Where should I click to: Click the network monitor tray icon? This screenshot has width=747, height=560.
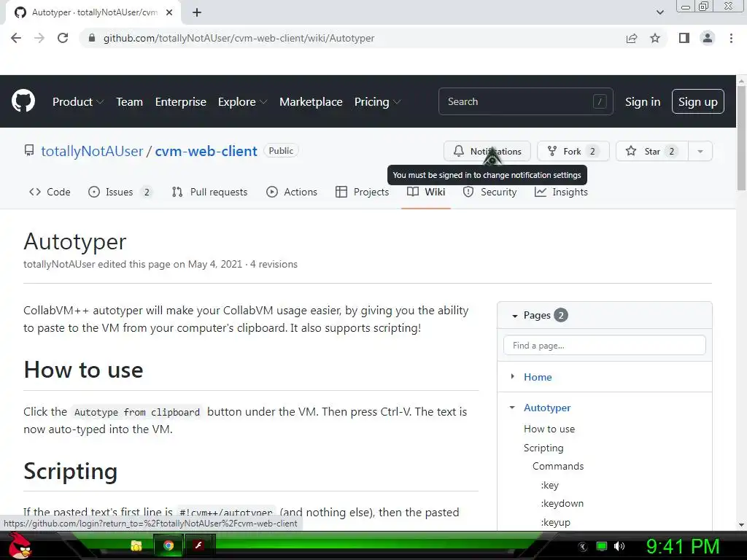[x=602, y=546]
